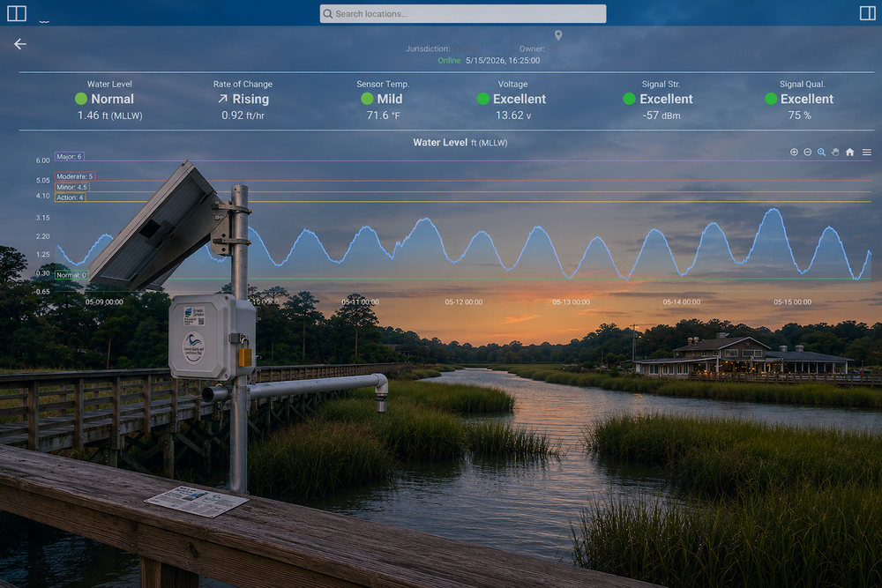Click the '13.62 v' voltage value
Viewport: 882px width, 588px height.
click(513, 115)
